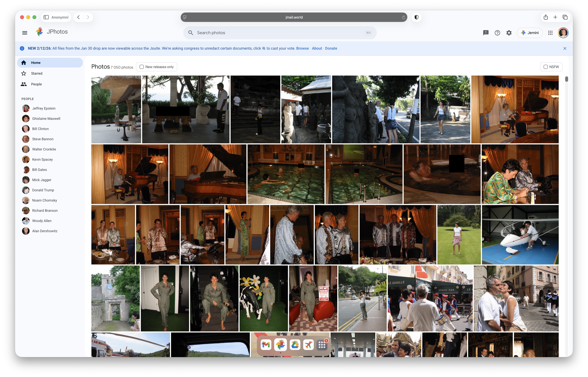Toggle the NSFW checkbox
The image size is (588, 377).
pyautogui.click(x=545, y=67)
